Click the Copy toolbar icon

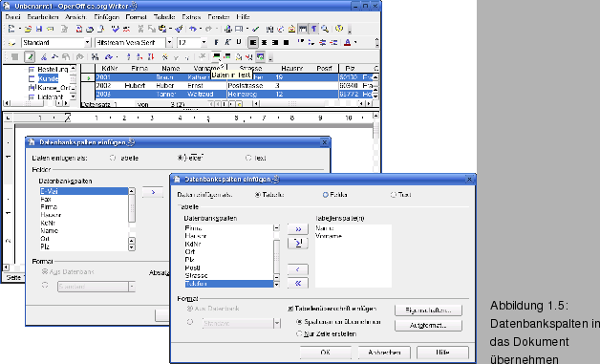coord(152,29)
